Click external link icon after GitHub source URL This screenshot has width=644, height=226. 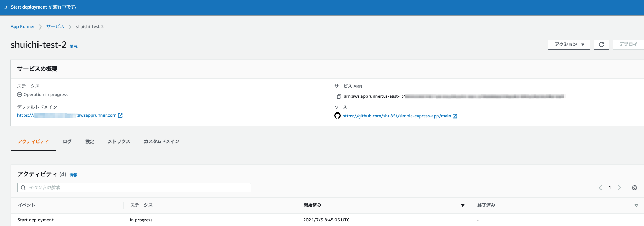(455, 116)
